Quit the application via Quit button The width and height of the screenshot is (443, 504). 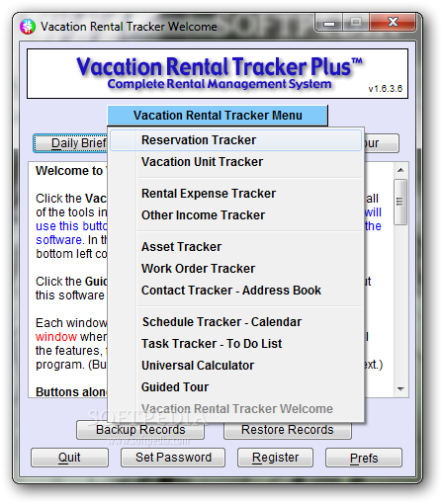coord(69,458)
